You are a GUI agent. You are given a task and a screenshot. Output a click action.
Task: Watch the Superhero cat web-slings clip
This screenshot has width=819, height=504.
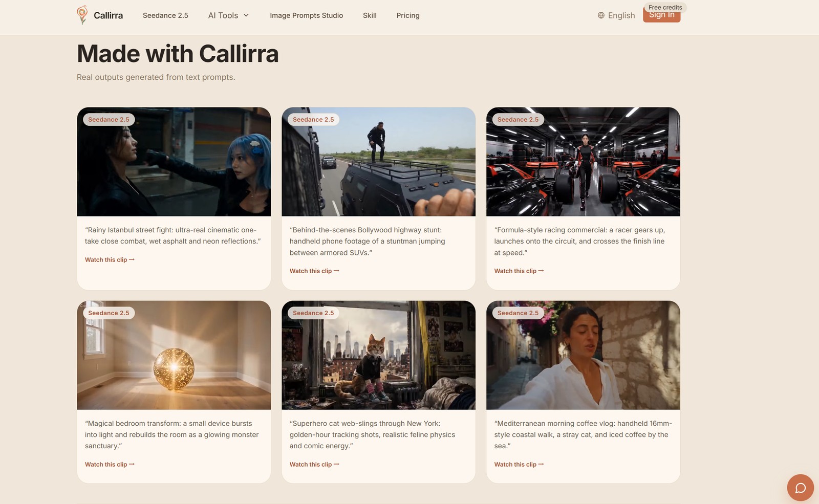(314, 465)
